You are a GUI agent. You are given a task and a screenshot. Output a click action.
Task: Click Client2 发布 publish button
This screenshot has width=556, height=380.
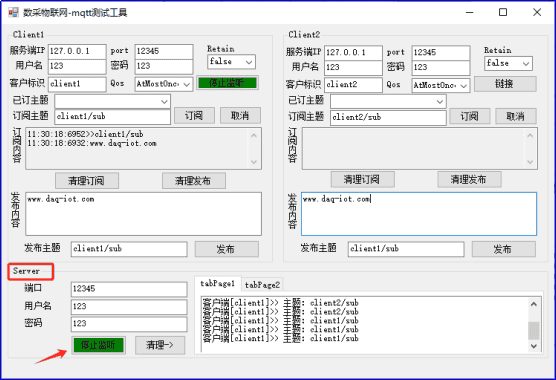[504, 249]
